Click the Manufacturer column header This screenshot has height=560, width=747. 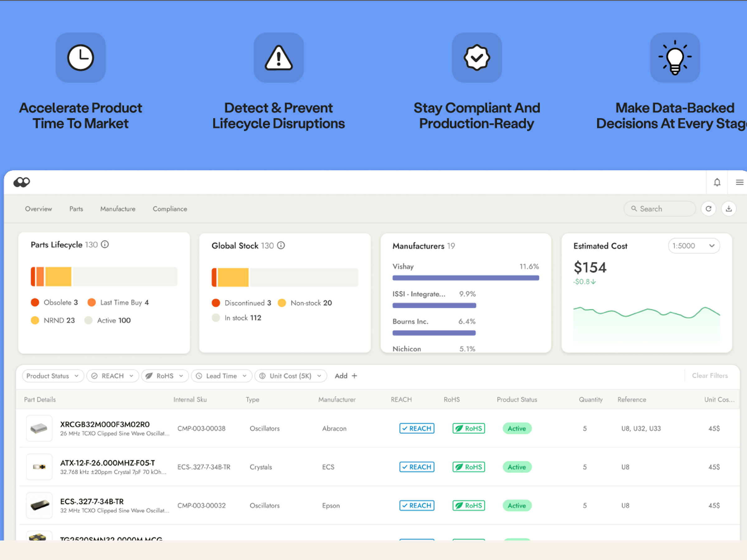coord(337,399)
